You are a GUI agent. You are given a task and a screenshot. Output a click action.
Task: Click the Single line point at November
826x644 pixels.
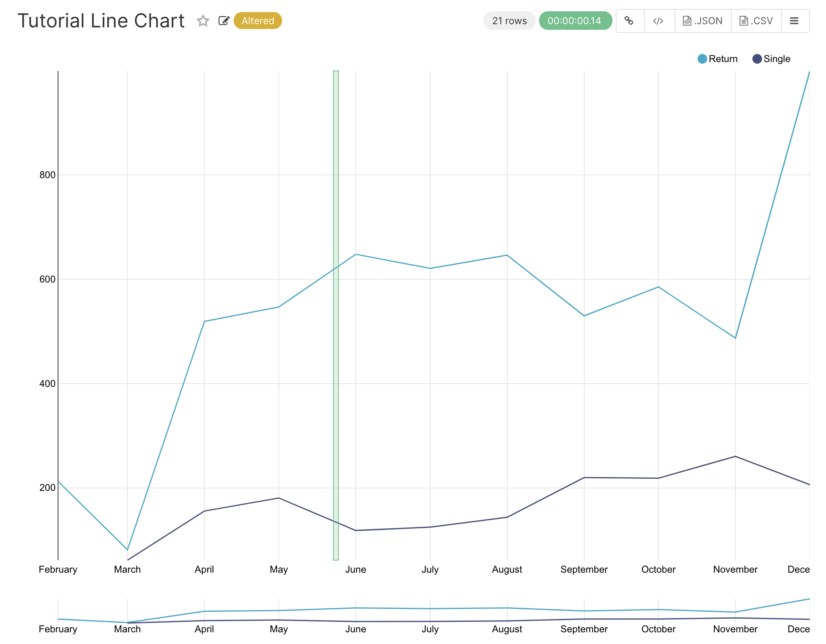coord(735,456)
